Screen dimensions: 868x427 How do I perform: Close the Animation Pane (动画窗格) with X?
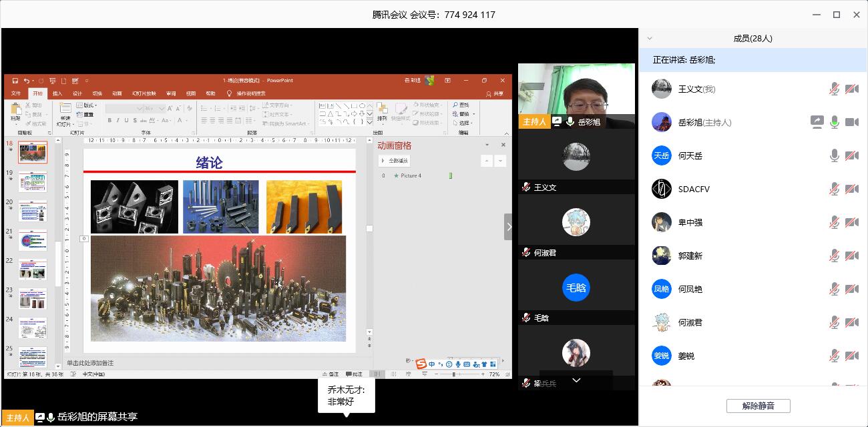pos(503,145)
